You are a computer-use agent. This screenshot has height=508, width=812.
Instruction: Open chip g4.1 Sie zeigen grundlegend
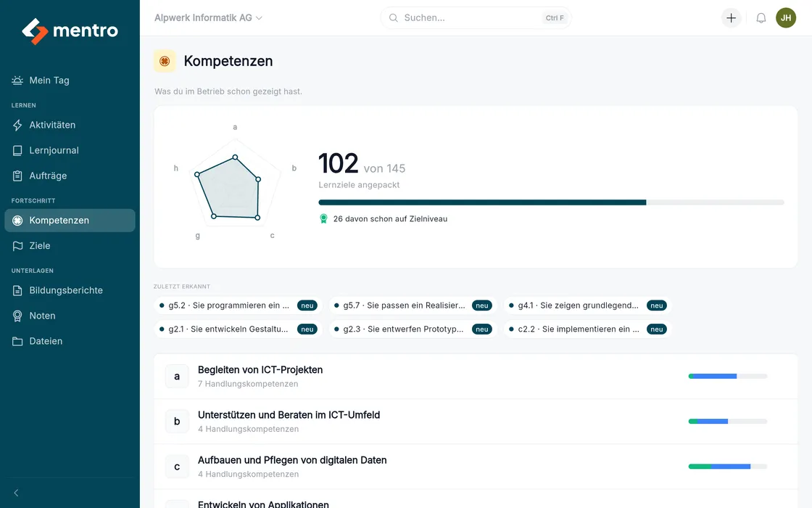[588, 306]
